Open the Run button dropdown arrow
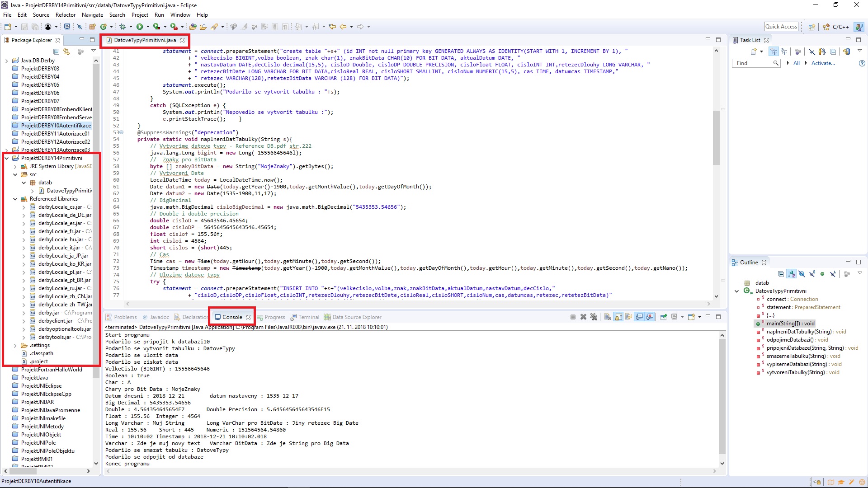The height and width of the screenshot is (488, 868). (x=148, y=26)
